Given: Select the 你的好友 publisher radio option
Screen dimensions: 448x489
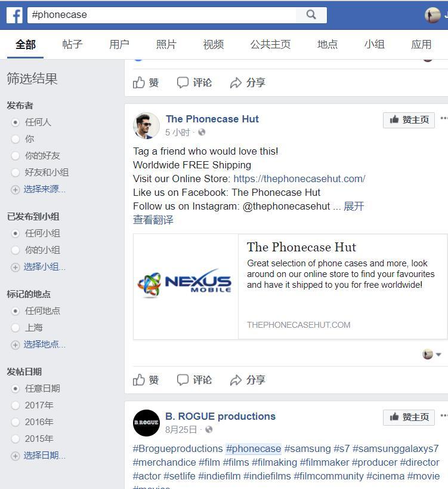Looking at the screenshot, I should coord(36,156).
